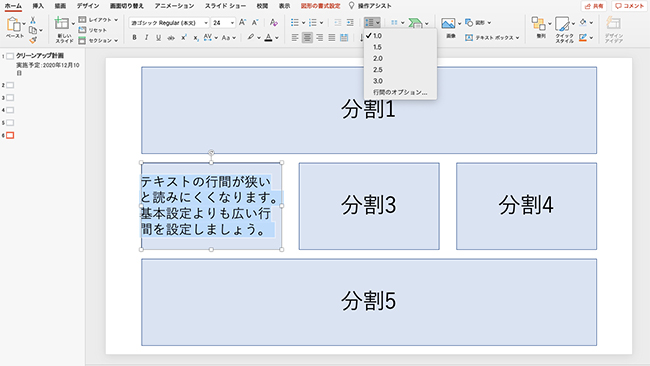Screen dimensions: 650x366
Task: Click the text highlight pen icon
Action: coord(250,37)
